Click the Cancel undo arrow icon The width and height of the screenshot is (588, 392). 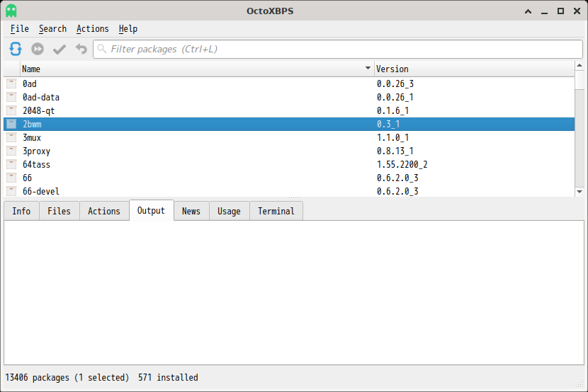81,49
